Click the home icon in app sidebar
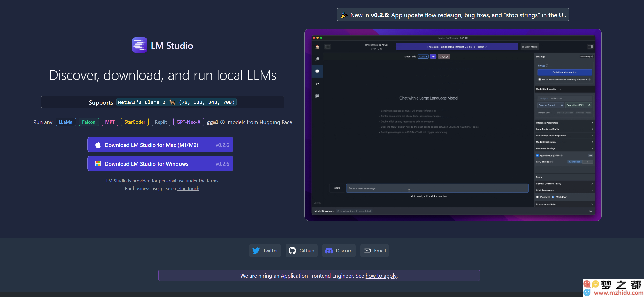644x297 pixels. coord(317,47)
